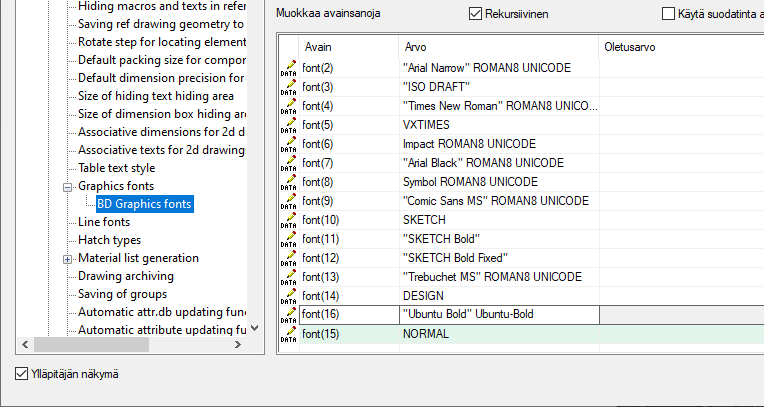Click the data icon beside font(5)
Image resolution: width=764 pixels, height=409 pixels.
288,125
